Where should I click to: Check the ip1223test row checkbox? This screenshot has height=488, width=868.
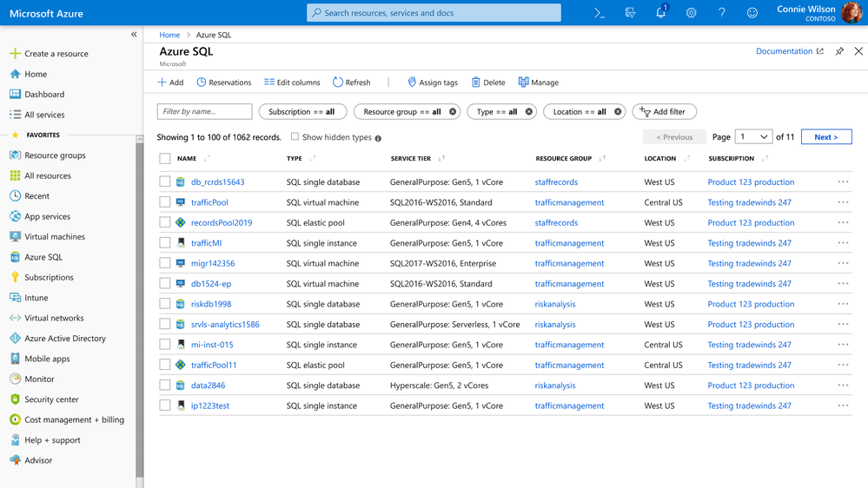coord(165,406)
